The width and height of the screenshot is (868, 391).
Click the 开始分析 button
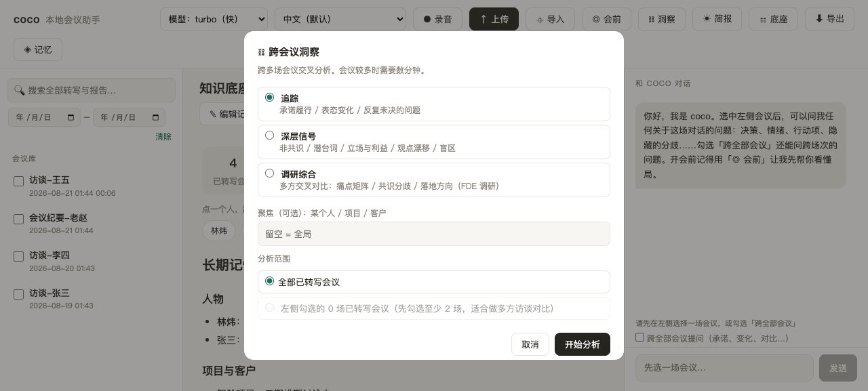click(583, 344)
